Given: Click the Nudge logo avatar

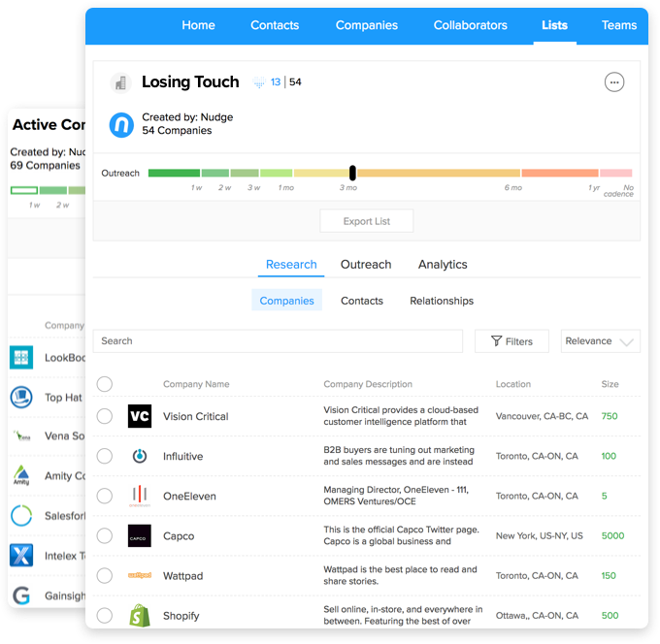Looking at the screenshot, I should pyautogui.click(x=121, y=125).
